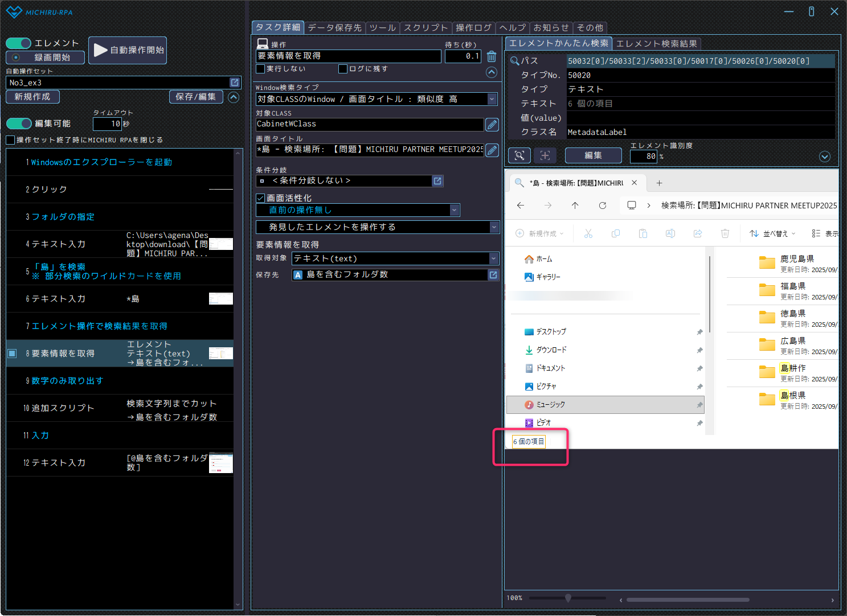This screenshot has height=616, width=847.
Task: Click the element search magnifier icon button
Action: tap(519, 155)
